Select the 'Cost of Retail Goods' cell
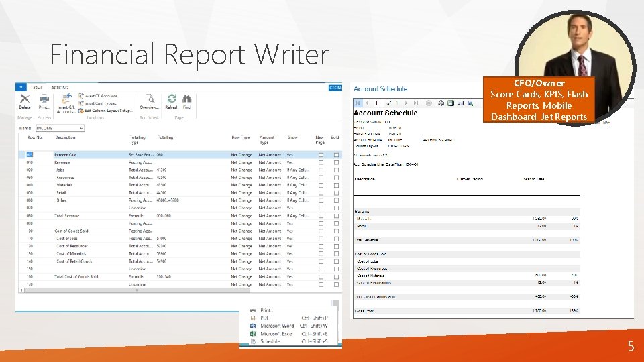The height and width of the screenshot is (362, 644). 74,261
